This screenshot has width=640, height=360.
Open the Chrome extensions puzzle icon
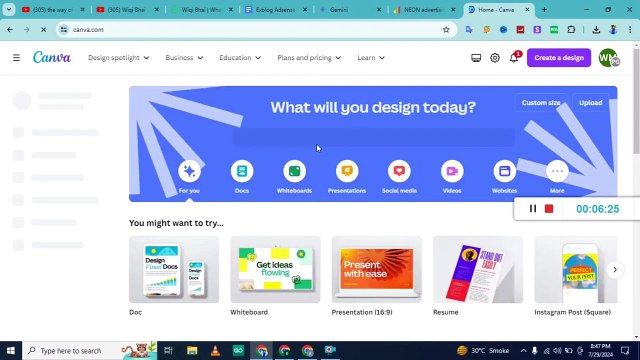click(571, 29)
